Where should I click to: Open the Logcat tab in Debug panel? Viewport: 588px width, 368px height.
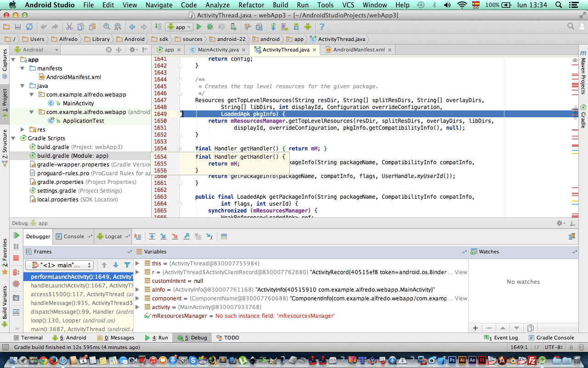[x=113, y=236]
